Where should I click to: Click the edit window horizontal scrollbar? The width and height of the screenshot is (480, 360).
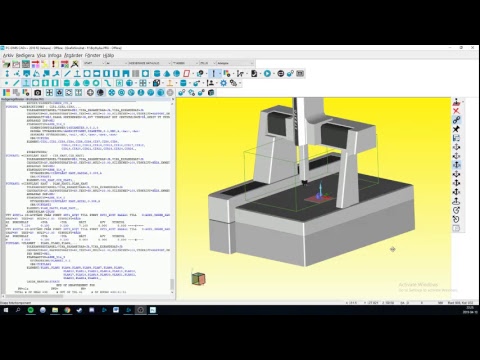pos(86,296)
